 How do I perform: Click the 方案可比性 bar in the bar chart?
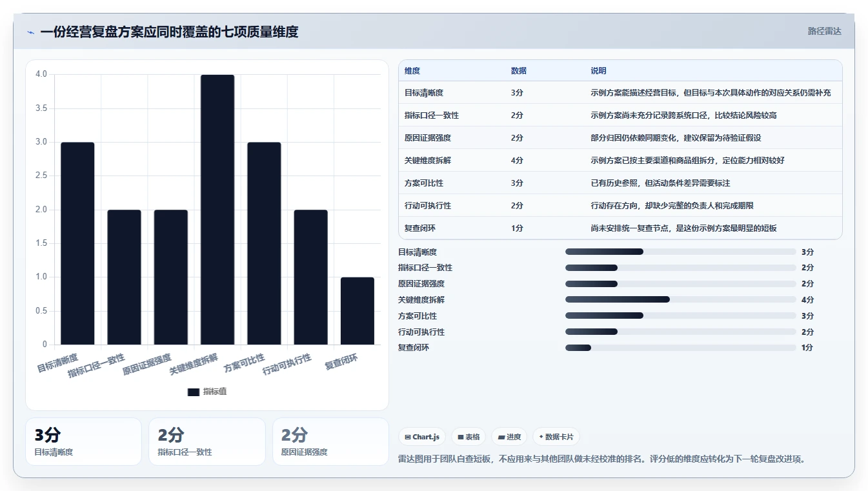264,243
